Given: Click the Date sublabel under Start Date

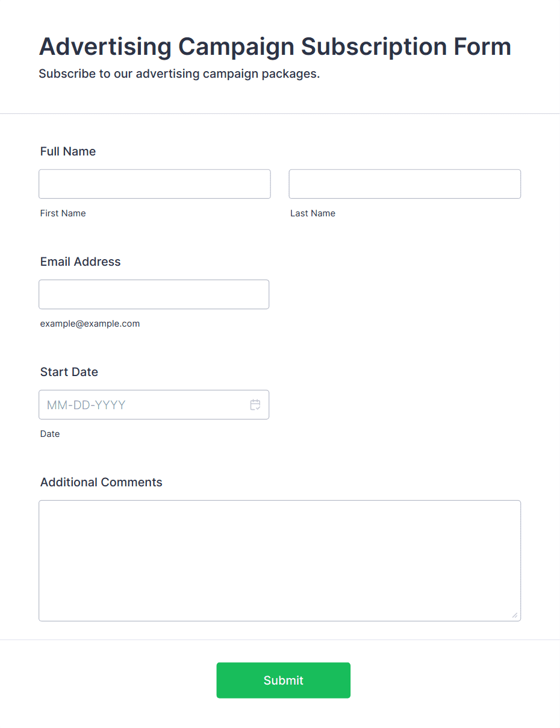Looking at the screenshot, I should (50, 434).
